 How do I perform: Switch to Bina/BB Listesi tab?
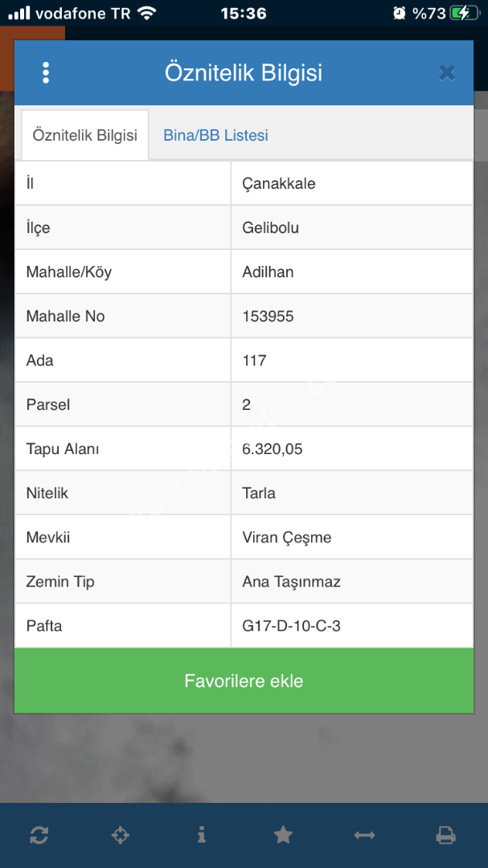(215, 135)
